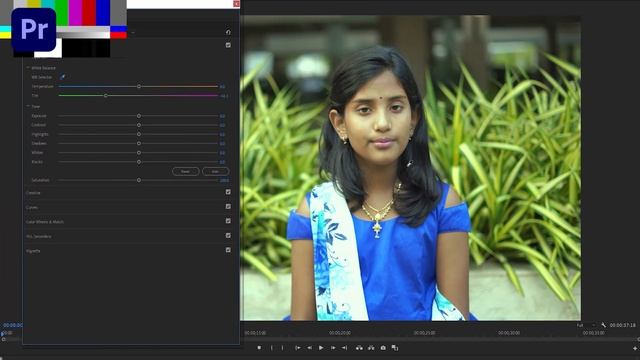Click the 00:00:25:00 time ruler mark
This screenshot has width=640, height=360.
click(424, 333)
